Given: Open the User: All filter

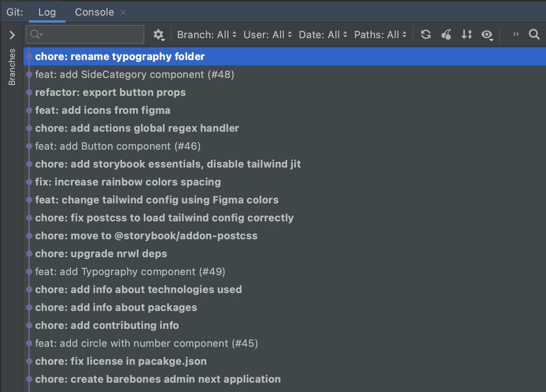Looking at the screenshot, I should coord(267,34).
